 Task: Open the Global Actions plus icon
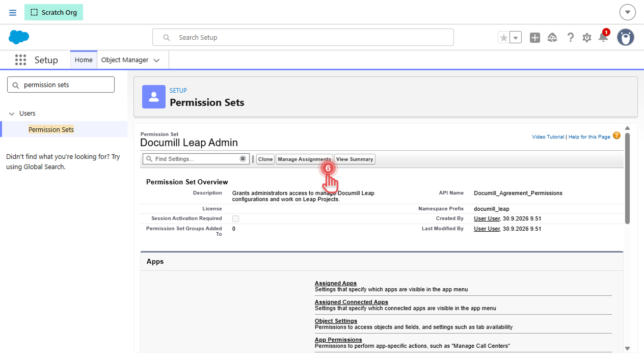point(534,38)
